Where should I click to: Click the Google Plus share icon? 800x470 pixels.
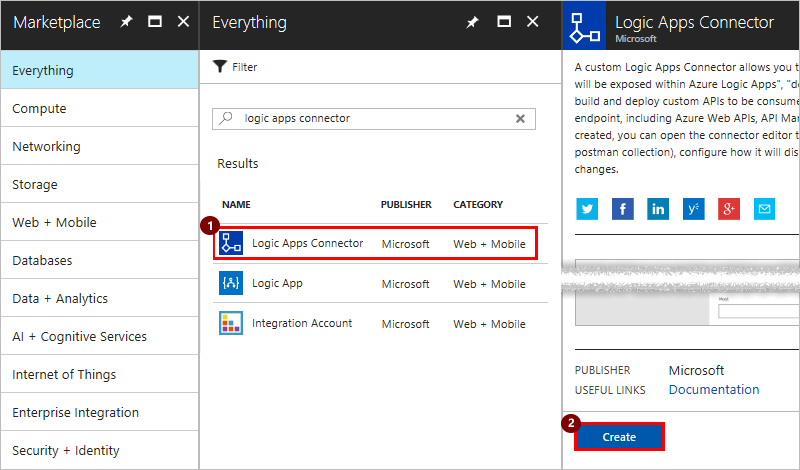click(729, 208)
